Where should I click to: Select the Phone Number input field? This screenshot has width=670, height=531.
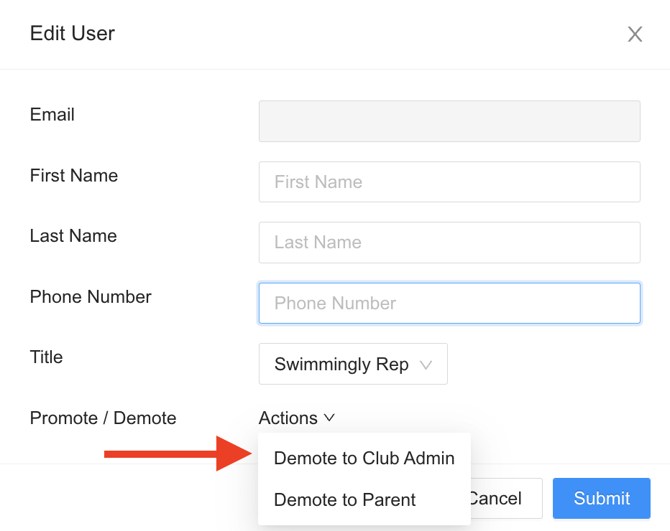pyautogui.click(x=449, y=303)
